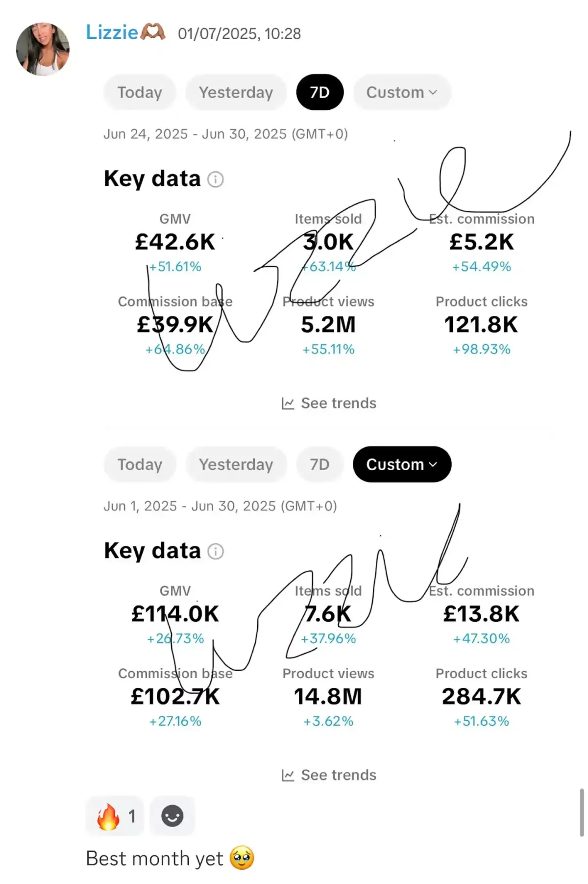Click the upper See trends chart icon
The width and height of the screenshot is (588, 884).
point(288,404)
